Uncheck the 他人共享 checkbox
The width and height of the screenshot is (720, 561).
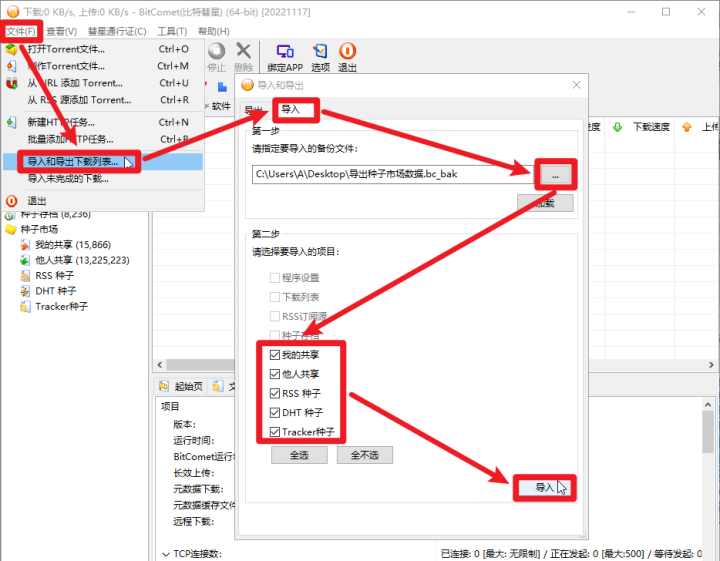[x=275, y=374]
